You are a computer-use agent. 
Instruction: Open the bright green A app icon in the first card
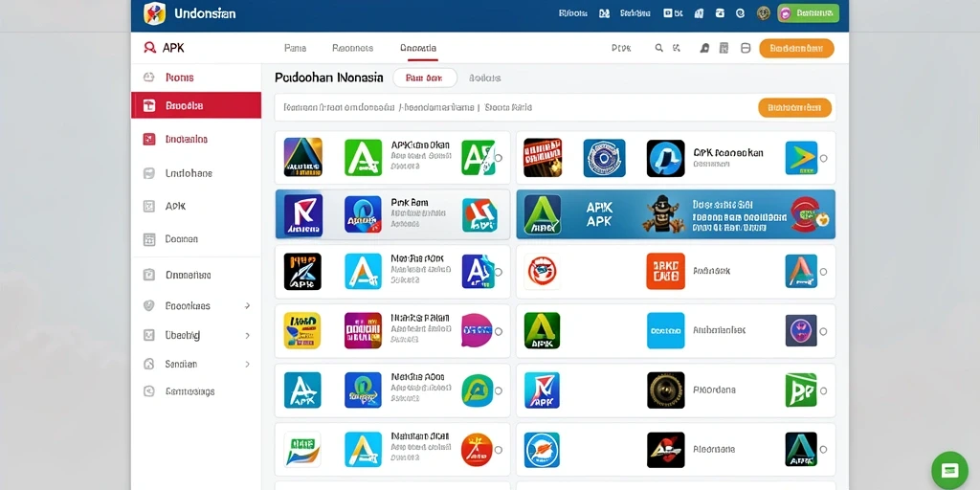coord(363,158)
